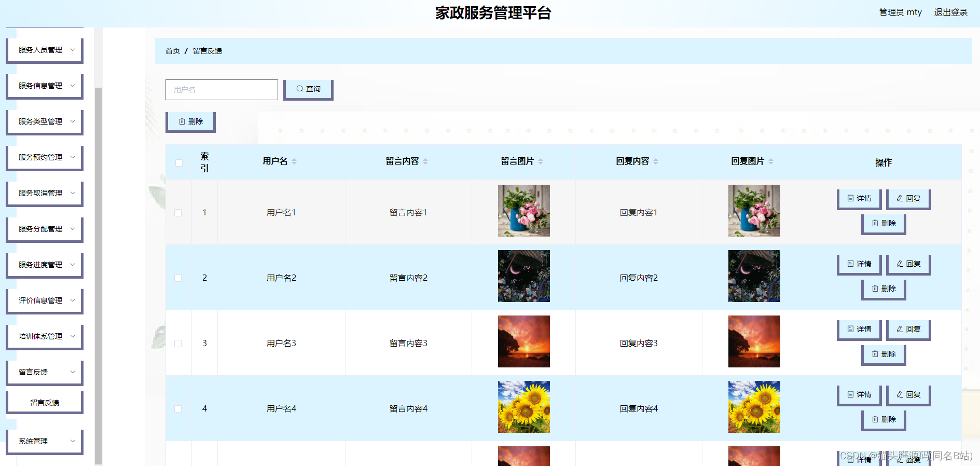The width and height of the screenshot is (980, 466).
Task: Click 回复 for 用户名3 row
Action: pyautogui.click(x=908, y=330)
